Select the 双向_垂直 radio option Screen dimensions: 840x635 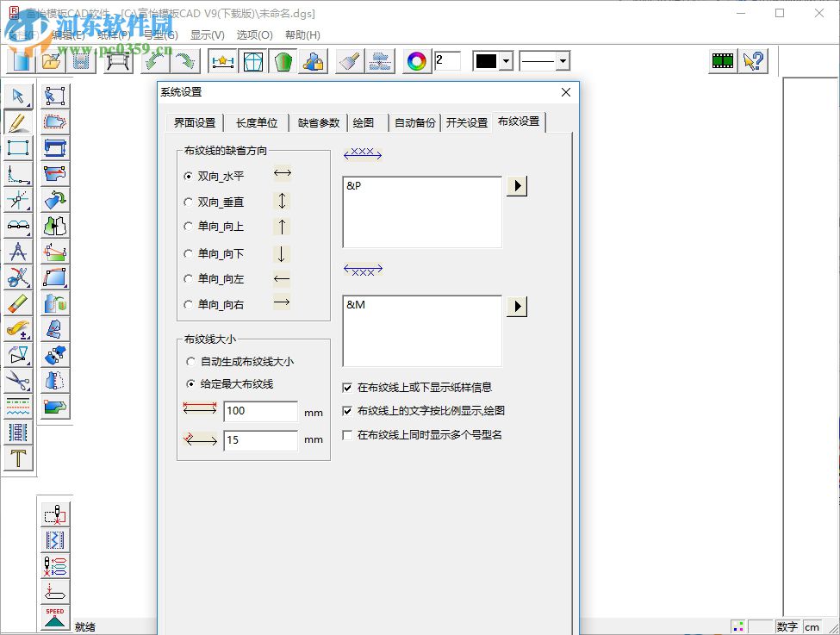tap(188, 202)
